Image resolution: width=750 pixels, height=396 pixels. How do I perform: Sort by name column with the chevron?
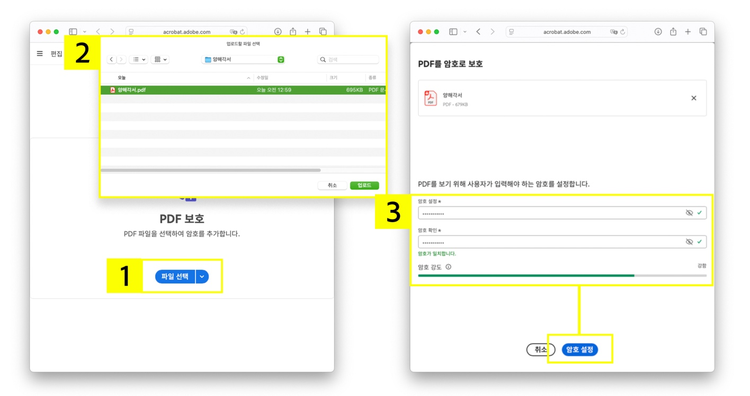pyautogui.click(x=248, y=77)
